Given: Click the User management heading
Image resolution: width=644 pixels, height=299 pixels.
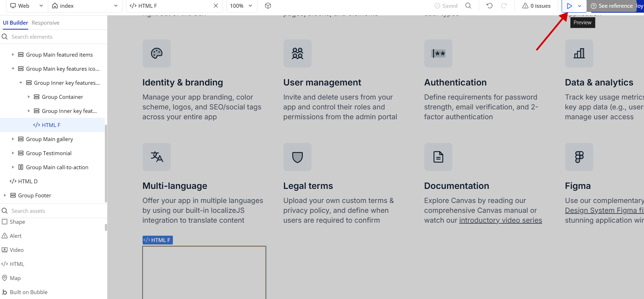Looking at the screenshot, I should pyautogui.click(x=322, y=82).
